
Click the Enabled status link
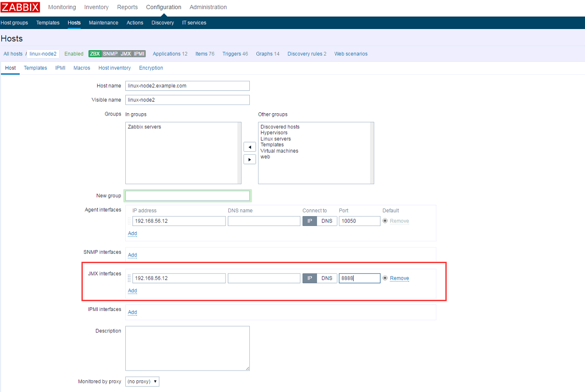coord(74,54)
